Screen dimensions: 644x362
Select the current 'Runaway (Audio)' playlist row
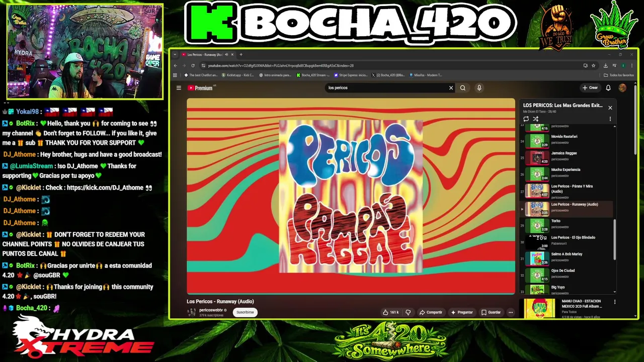pos(567,208)
